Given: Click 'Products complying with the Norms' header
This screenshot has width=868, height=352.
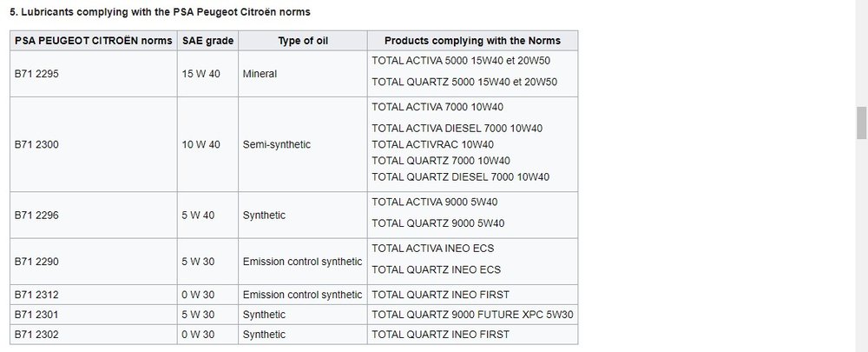Looking at the screenshot, I should (x=472, y=41).
